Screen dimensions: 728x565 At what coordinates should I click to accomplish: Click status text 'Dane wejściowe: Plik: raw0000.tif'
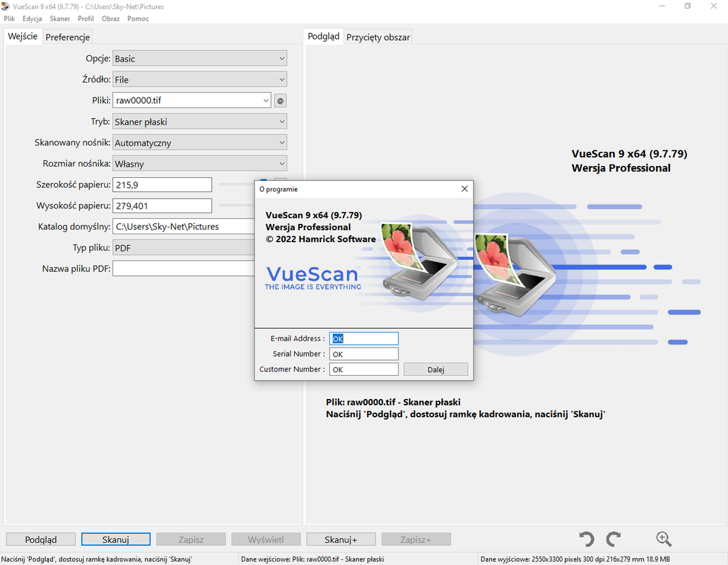coord(312,559)
